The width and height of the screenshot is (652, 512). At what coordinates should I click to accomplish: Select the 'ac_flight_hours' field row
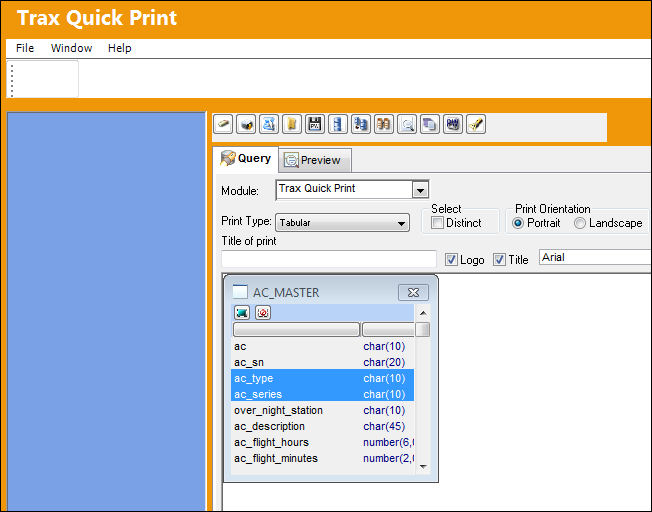coord(323,442)
